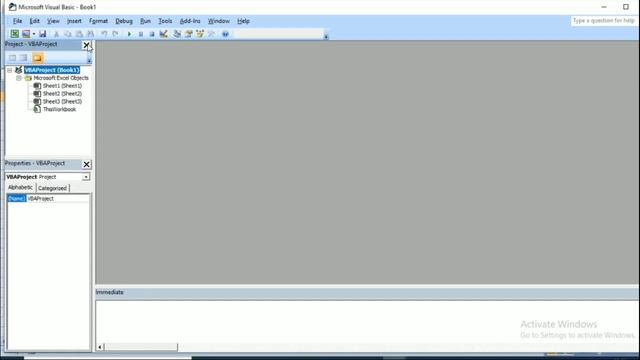Viewport: 640px width, 360px height.
Task: Open Properties Window toolbar icon
Action: tap(189, 34)
